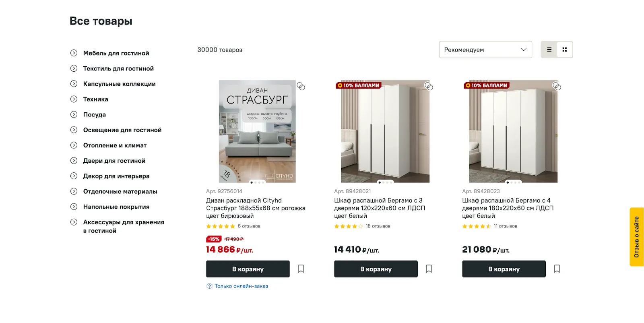Click compare icon on Страсбург sofa card
Image resolution: width=644 pixels, height=323 pixels.
pyautogui.click(x=301, y=86)
